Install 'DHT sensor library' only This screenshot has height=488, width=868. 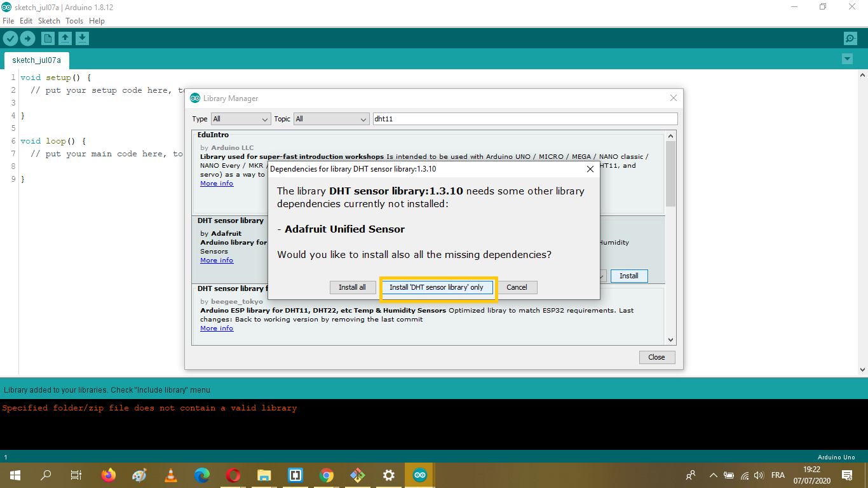pyautogui.click(x=437, y=287)
